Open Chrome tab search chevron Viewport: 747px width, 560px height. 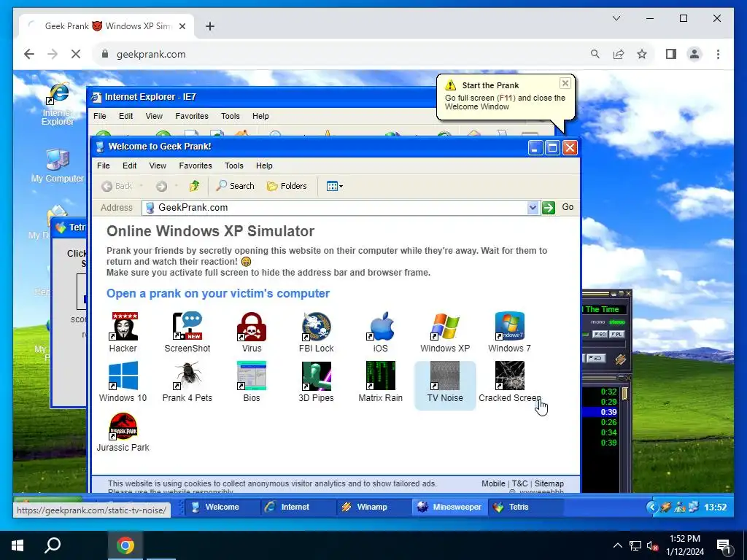coord(616,18)
